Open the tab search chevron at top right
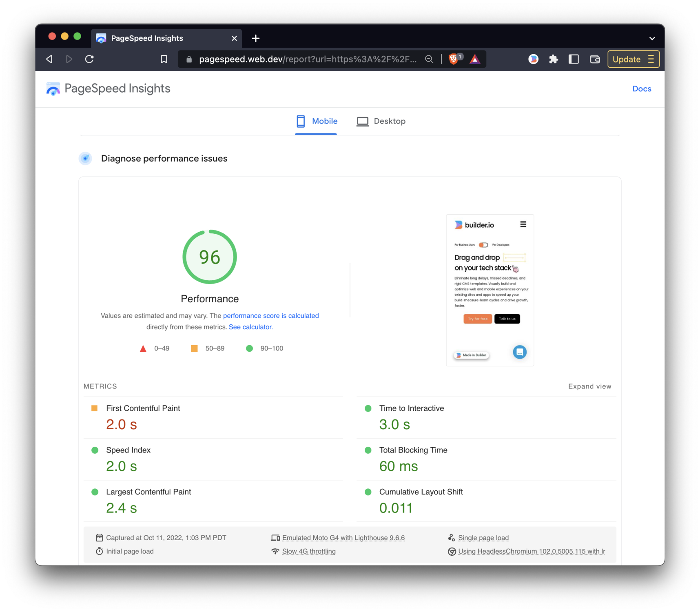 [x=651, y=38]
